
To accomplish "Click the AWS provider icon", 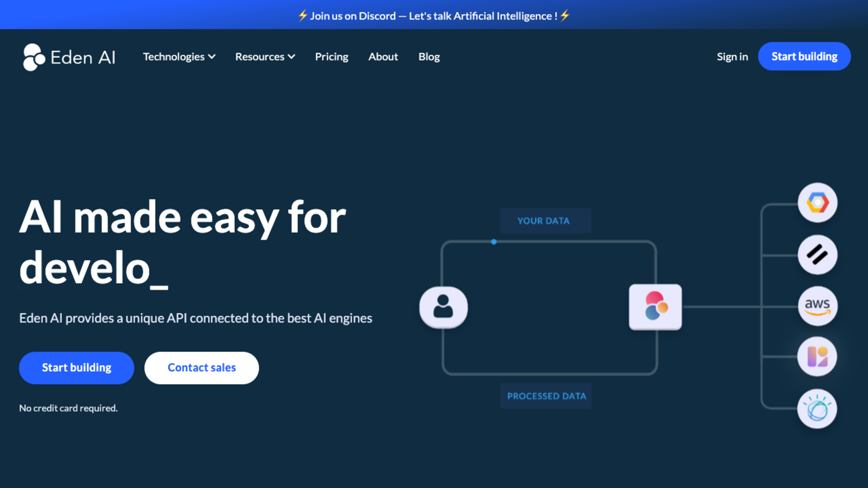I will click(x=817, y=306).
